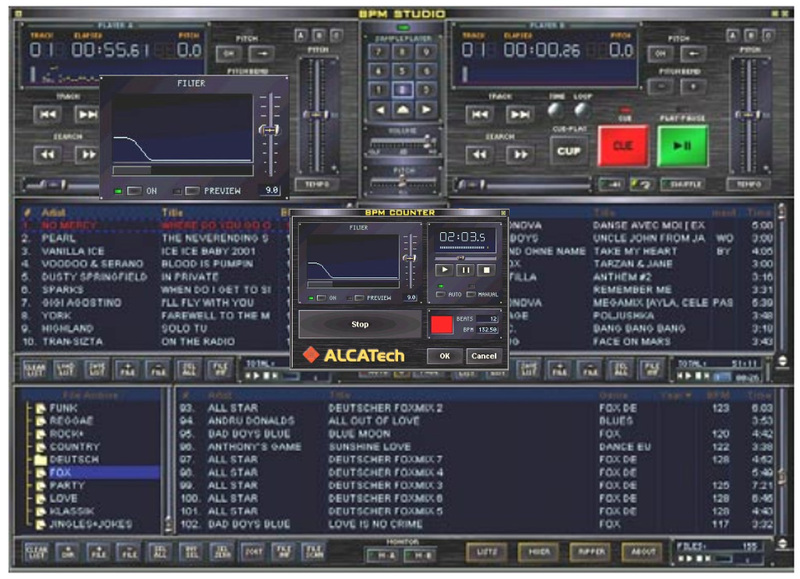This screenshot has width=800, height=579.
Task: Select the PARTY folder in File Archive
Action: click(x=67, y=485)
